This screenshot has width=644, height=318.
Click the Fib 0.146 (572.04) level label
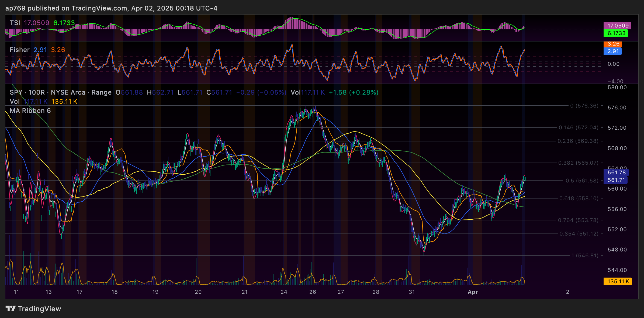click(x=579, y=127)
